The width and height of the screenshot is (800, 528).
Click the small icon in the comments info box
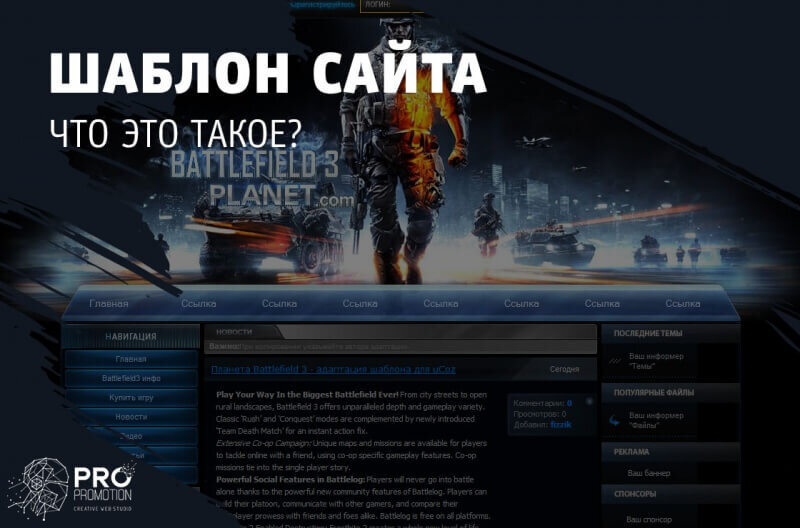pos(589,401)
